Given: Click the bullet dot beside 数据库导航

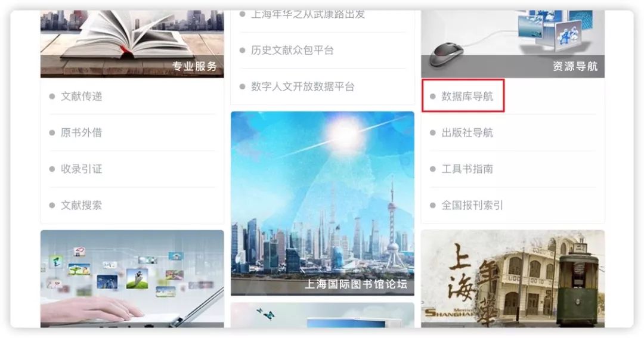Looking at the screenshot, I should coord(432,97).
